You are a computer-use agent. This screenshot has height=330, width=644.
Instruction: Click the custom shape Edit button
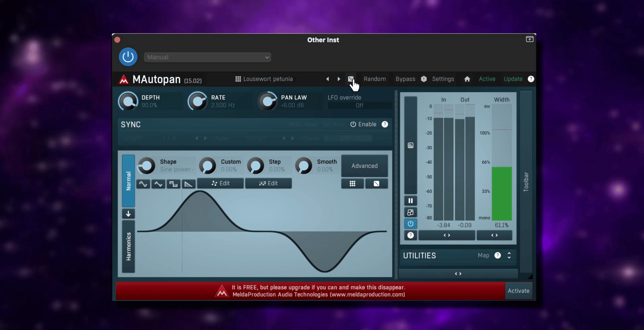point(220,183)
